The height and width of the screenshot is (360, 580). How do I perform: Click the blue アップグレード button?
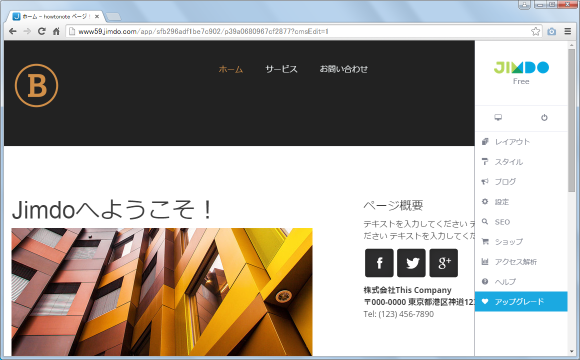(x=521, y=302)
